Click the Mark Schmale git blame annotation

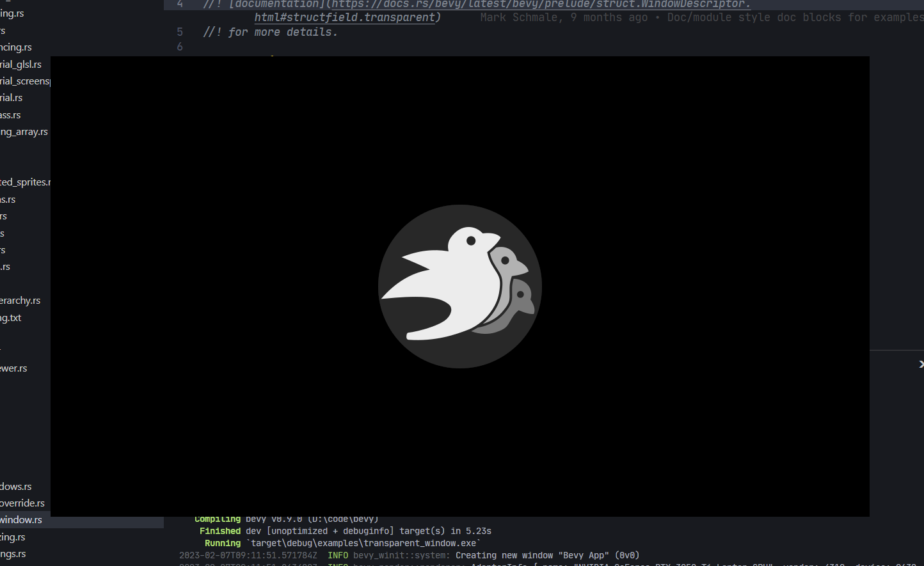tap(702, 17)
